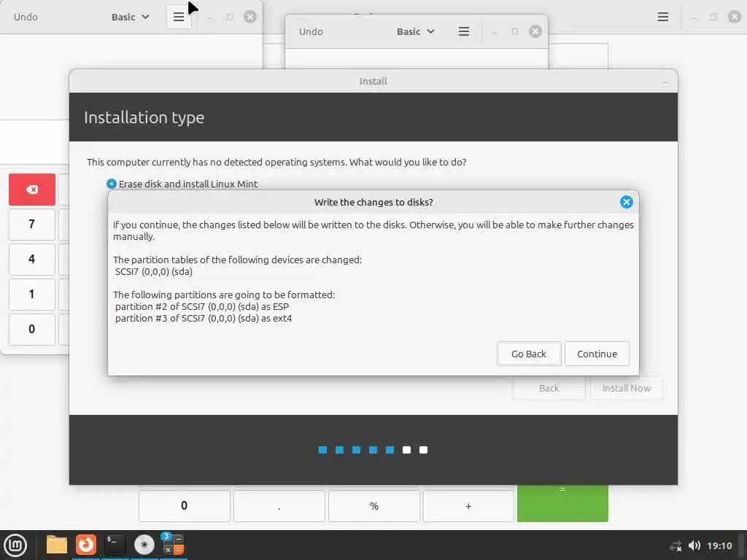Click the 'Installation type' heading

[x=144, y=117]
